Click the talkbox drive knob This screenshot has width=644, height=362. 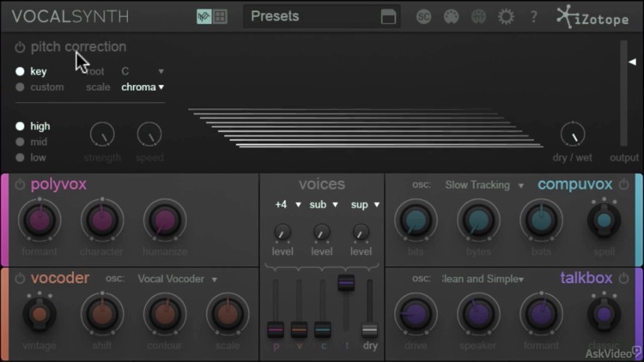click(416, 314)
